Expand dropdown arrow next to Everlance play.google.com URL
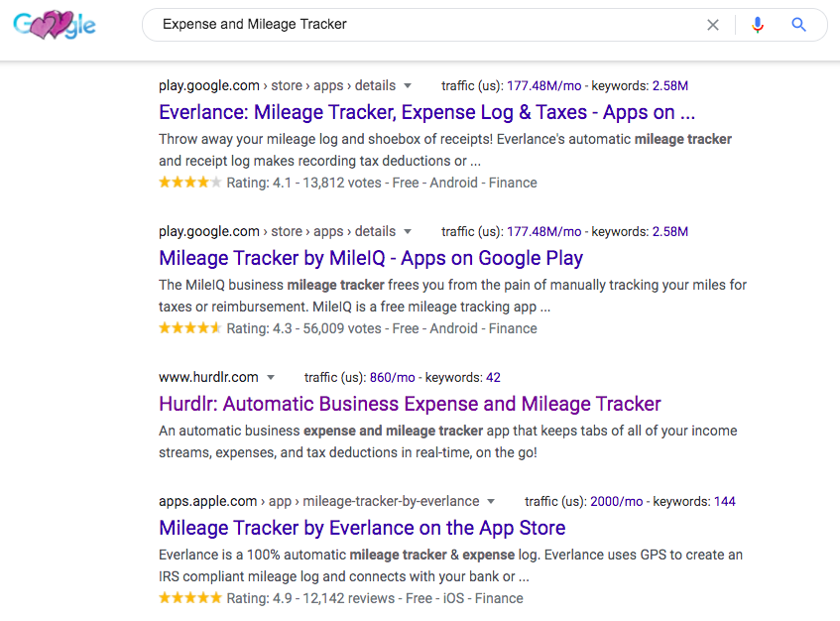840x621 pixels. coord(408,85)
